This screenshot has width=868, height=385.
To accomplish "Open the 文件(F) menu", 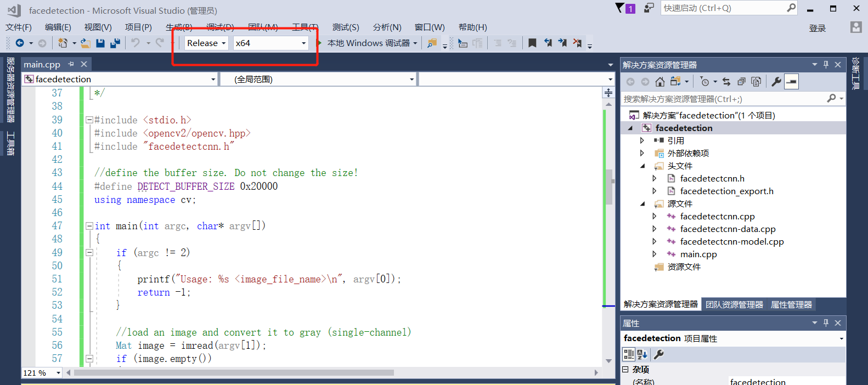I will click(x=19, y=27).
